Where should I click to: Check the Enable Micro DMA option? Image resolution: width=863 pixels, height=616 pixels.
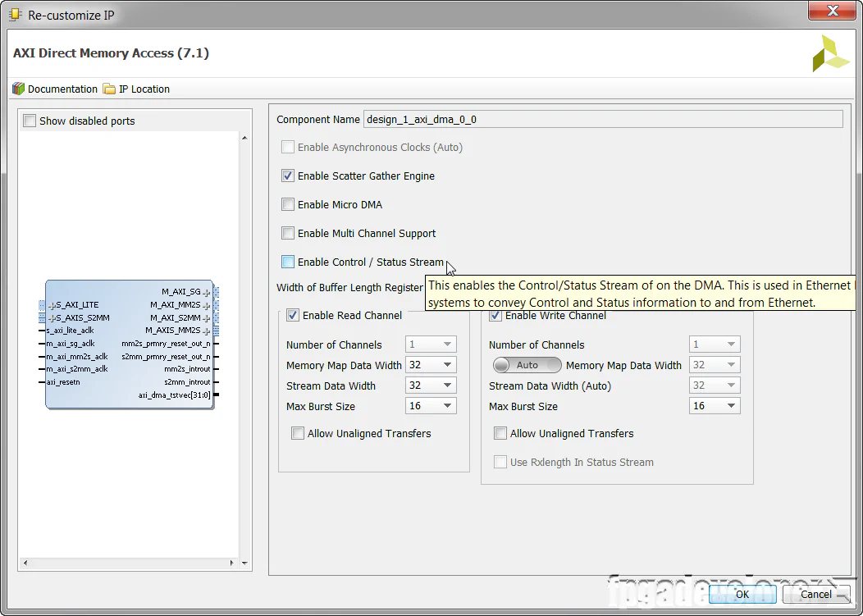(288, 204)
